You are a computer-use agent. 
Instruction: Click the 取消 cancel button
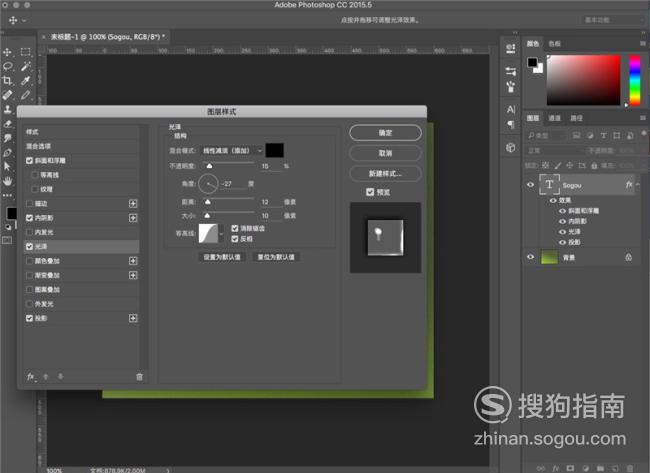point(385,153)
